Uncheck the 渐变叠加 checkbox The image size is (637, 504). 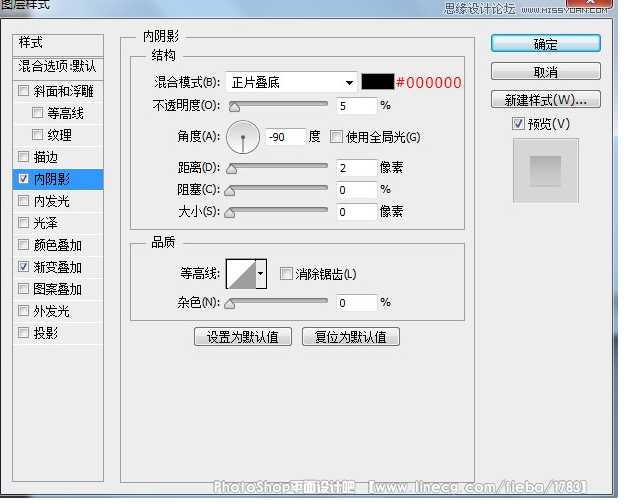pyautogui.click(x=23, y=267)
